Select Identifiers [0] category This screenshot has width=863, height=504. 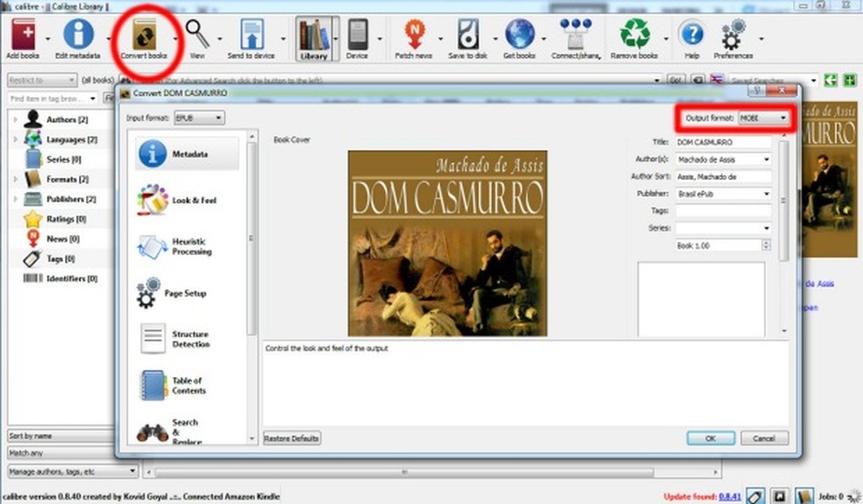(x=72, y=279)
